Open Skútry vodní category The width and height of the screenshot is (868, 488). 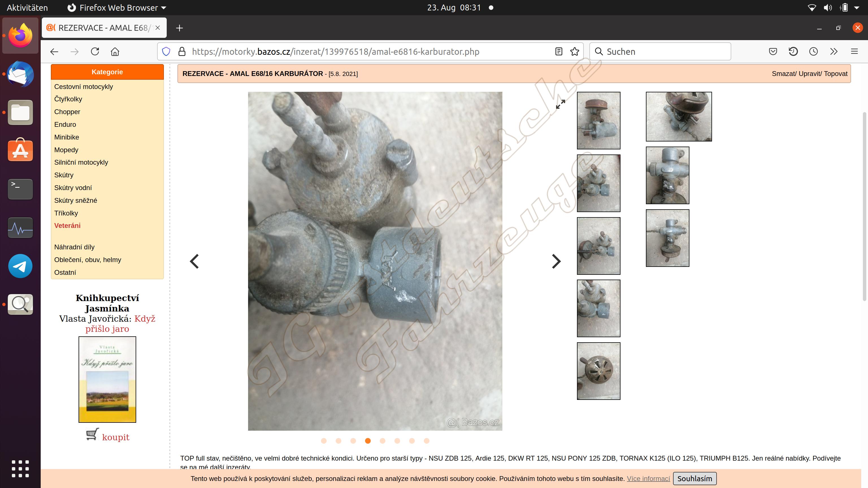tap(73, 188)
